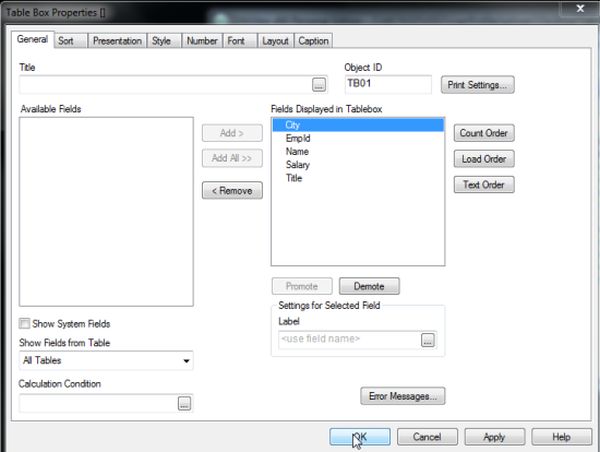This screenshot has width=600, height=452.
Task: Open the Title expression editor ellipsis button
Action: [319, 85]
